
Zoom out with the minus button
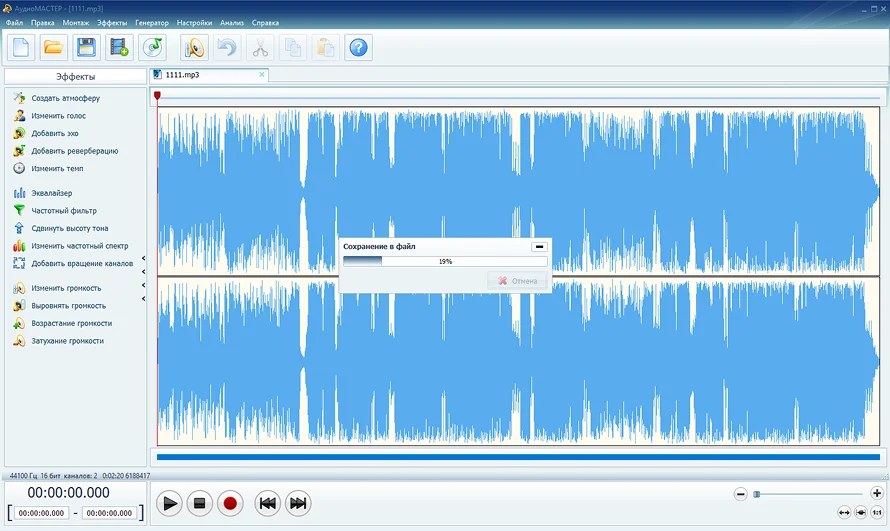point(740,494)
